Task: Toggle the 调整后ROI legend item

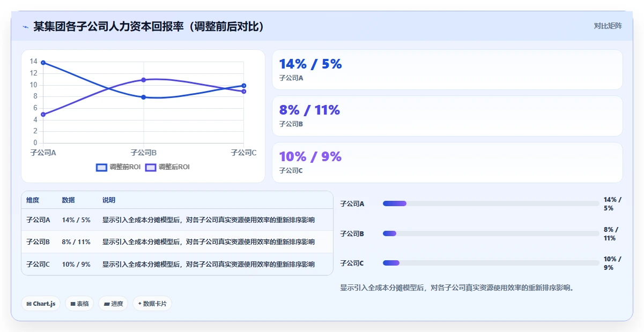Action: click(167, 167)
